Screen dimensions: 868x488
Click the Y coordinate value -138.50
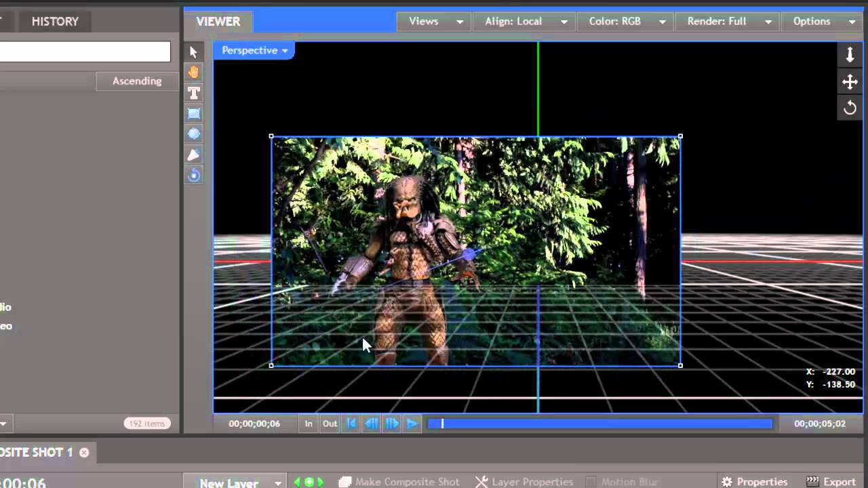(839, 384)
